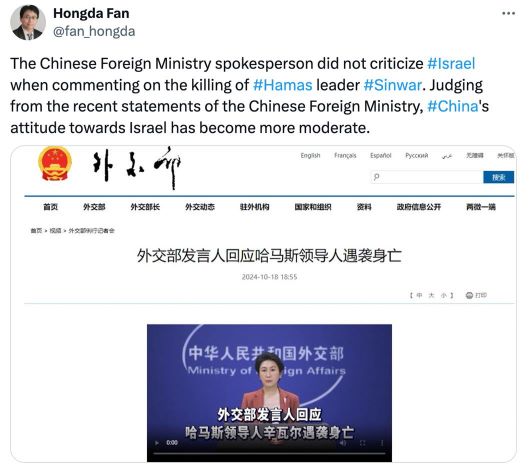Viewport: 530px width, 469px height.
Task: Click the Chinese national emblem logo
Action: click(x=55, y=164)
